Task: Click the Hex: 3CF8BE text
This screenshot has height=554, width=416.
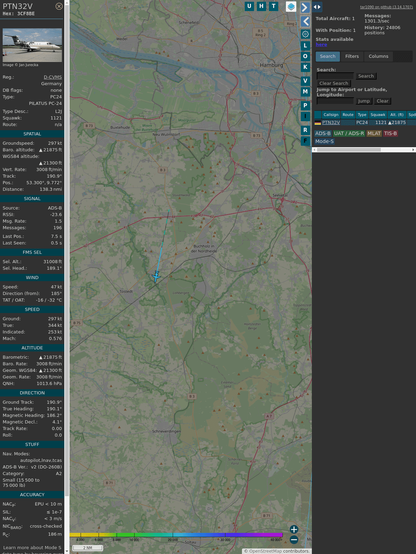Action: (19, 14)
